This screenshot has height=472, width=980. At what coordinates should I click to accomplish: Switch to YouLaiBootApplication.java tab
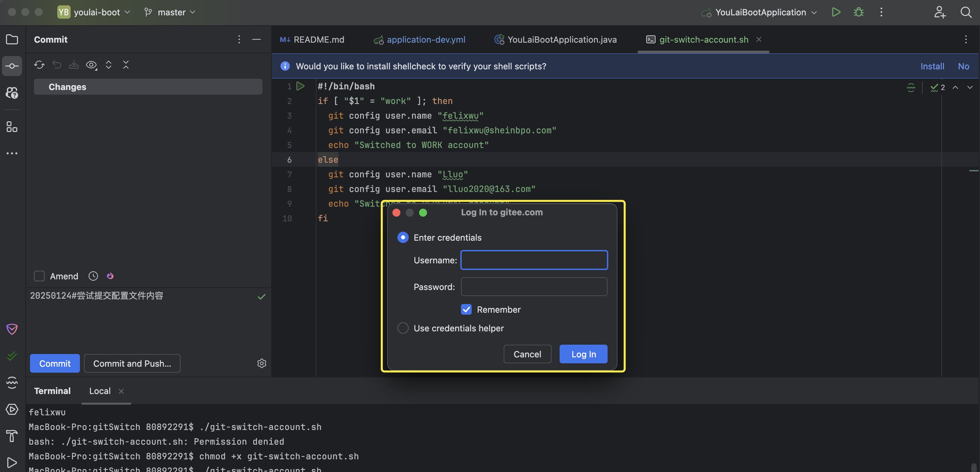pyautogui.click(x=555, y=40)
